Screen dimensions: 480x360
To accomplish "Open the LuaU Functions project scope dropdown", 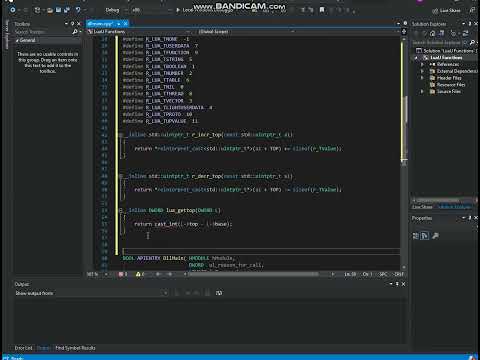I will 139,32.
